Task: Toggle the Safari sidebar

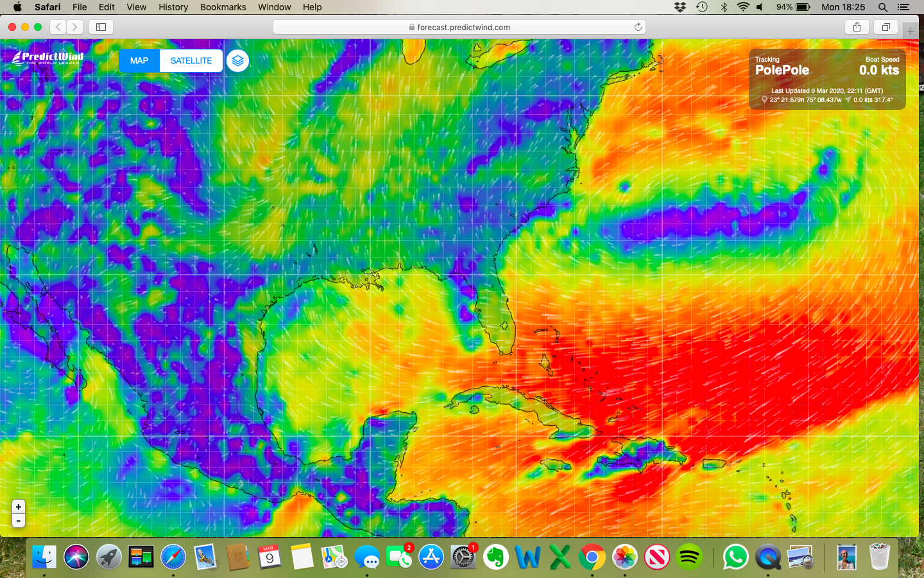Action: [101, 27]
